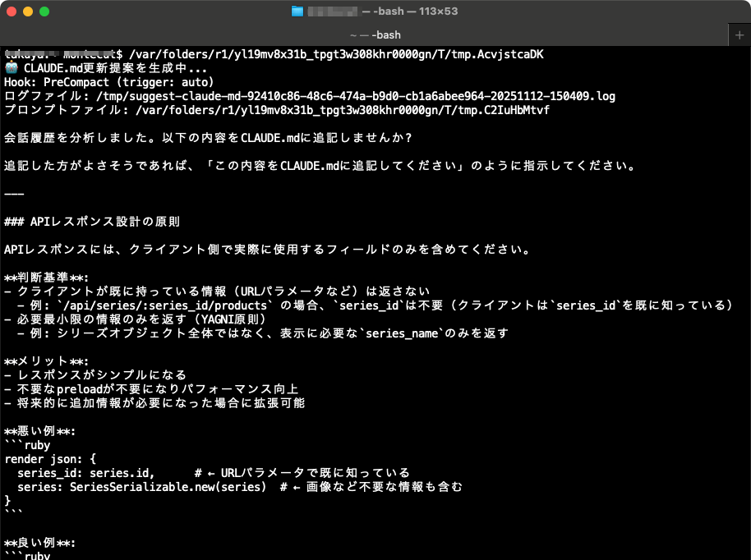This screenshot has width=751, height=560.
Task: Click bullet '不要なpreloadが不要になりパフォーマンス向上'
Action: pyautogui.click(x=151, y=389)
